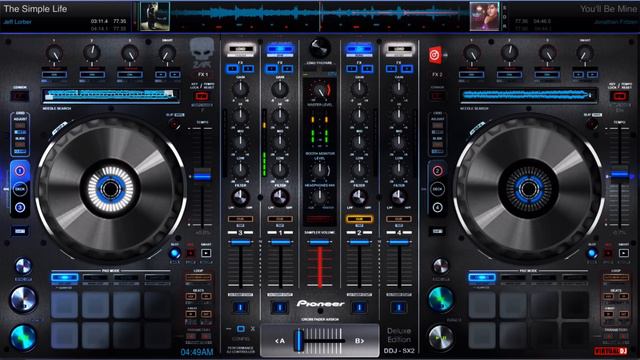Viewport: 640px width, 360px height.
Task: Click the right deck small SYNC round button
Action: 441,266
